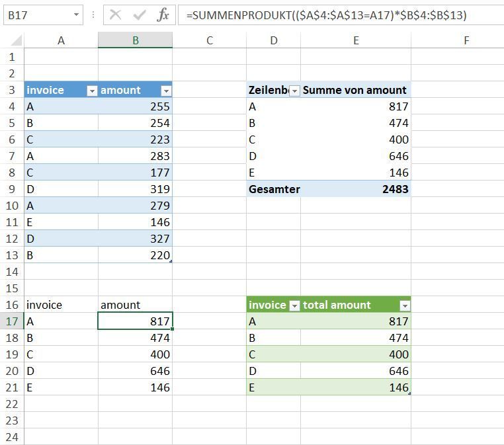The height and width of the screenshot is (445, 504).
Task: Click cell with amount 319
Action: tap(136, 189)
